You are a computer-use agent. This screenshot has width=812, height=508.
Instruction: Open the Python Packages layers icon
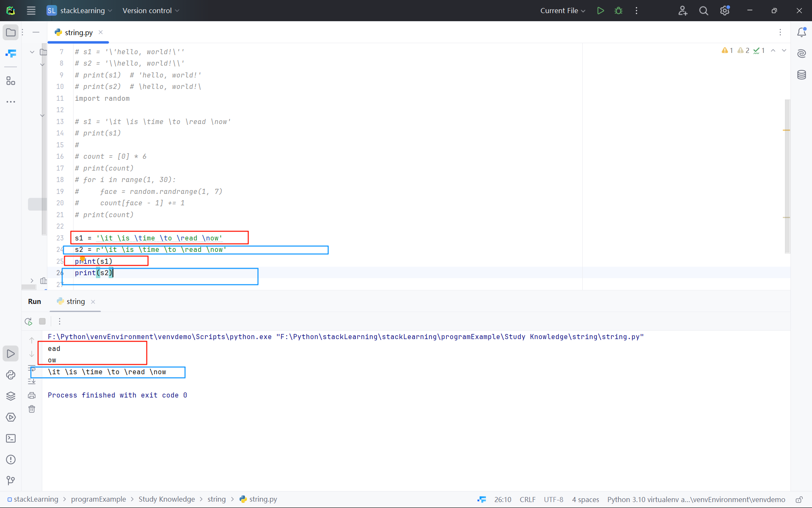pyautogui.click(x=11, y=396)
